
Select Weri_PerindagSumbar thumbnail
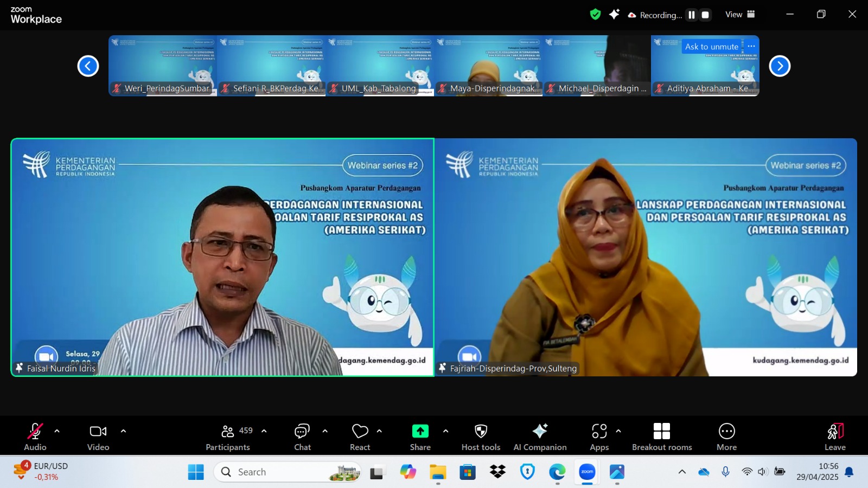pos(163,66)
